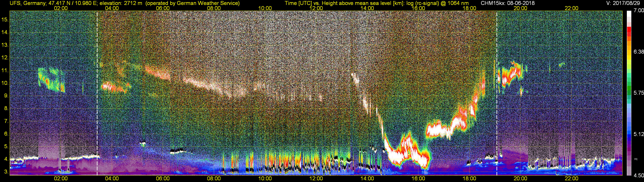This screenshot has width=644, height=182.
Task: Click the 7.00 value on the color scale
Action: (x=638, y=10)
